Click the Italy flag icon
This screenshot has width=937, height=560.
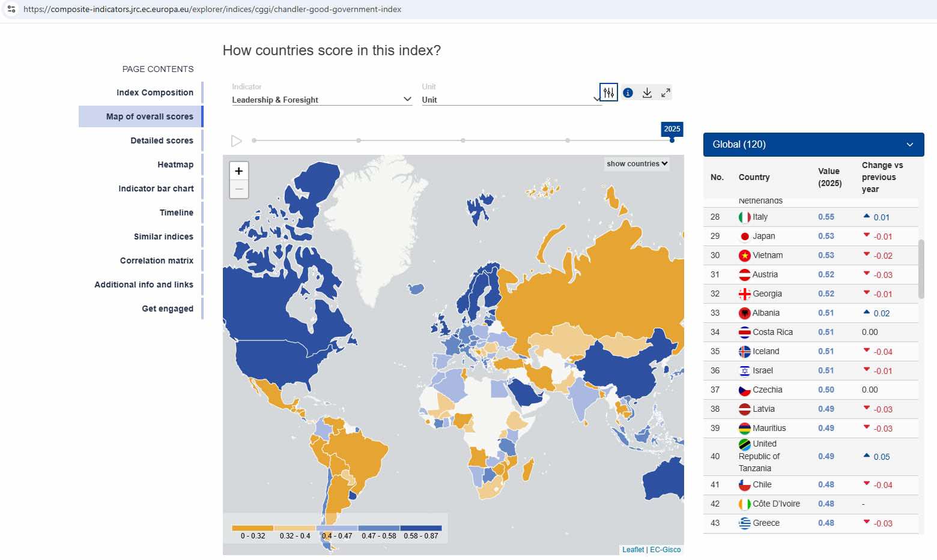pos(744,217)
